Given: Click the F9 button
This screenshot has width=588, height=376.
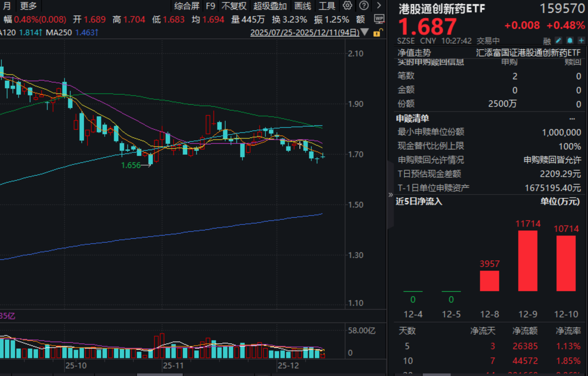Looking at the screenshot, I should pos(210,6).
